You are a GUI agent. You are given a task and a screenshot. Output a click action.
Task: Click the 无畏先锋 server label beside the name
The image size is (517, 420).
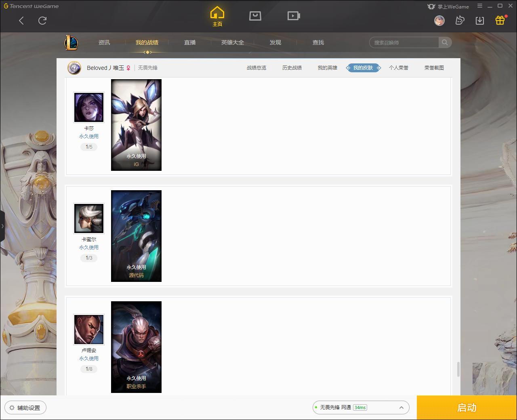coord(148,68)
